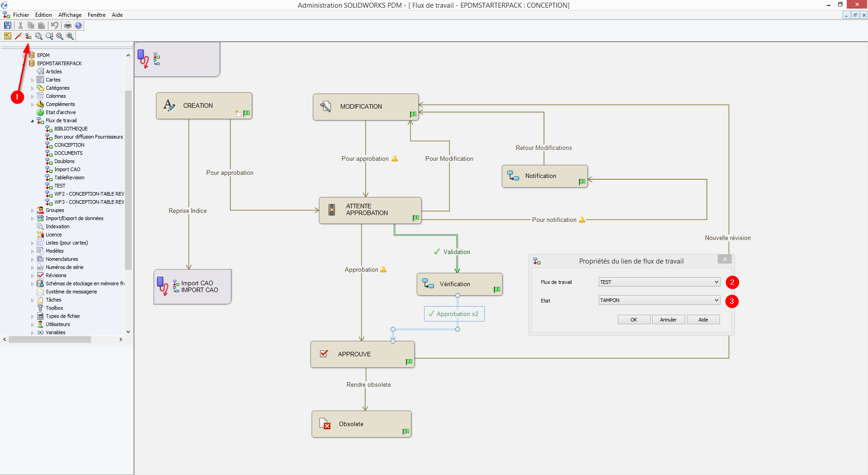Select the Approbation x2 transition label
This screenshot has width=868, height=475.
(x=454, y=314)
